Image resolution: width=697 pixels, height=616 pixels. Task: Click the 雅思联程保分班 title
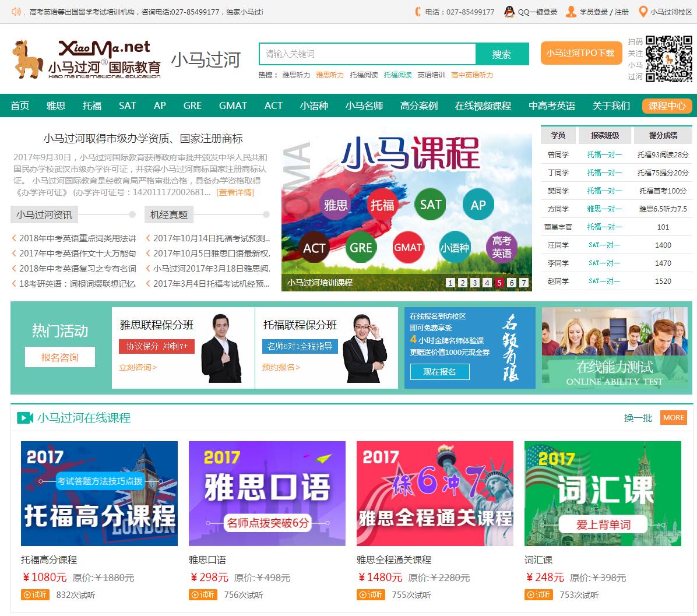(x=156, y=325)
